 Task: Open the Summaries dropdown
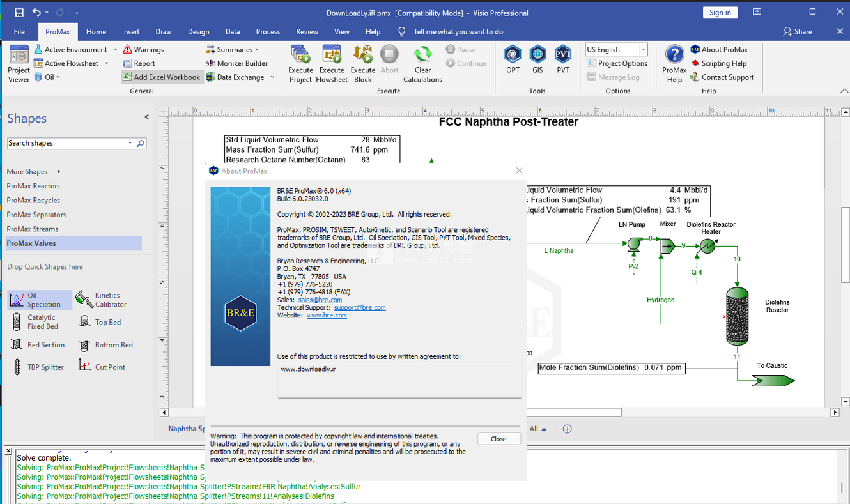(233, 49)
